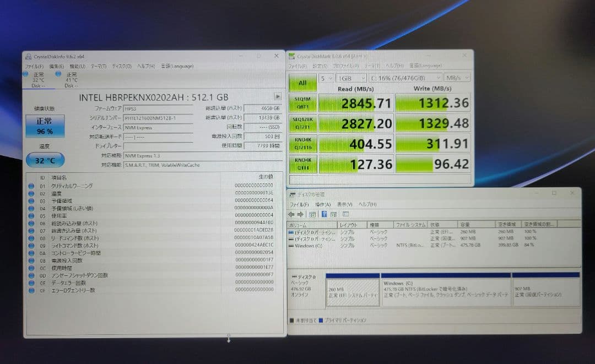Open the drive selection dropdown showing C: 16%
Viewport: 595px width, 364px height.
(x=405, y=78)
